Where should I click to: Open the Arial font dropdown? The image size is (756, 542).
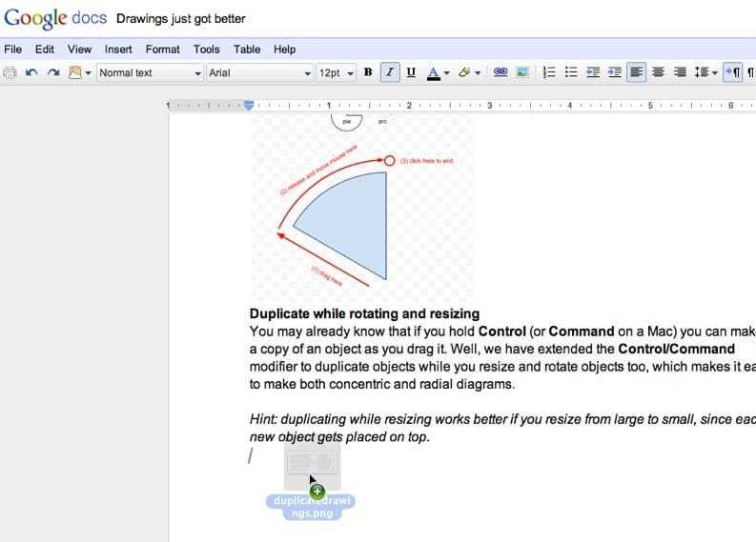(x=259, y=72)
